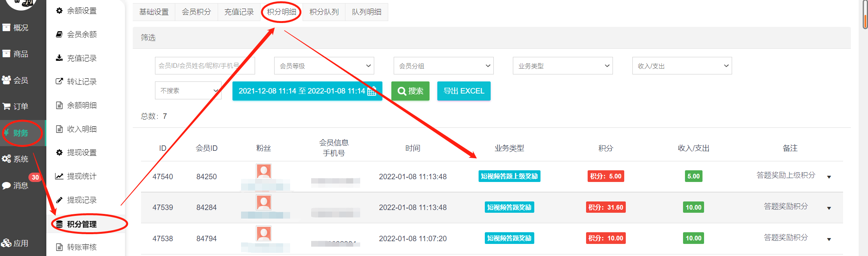Switch to 会员积分 tab
This screenshot has height=256, width=868.
pyautogui.click(x=196, y=12)
